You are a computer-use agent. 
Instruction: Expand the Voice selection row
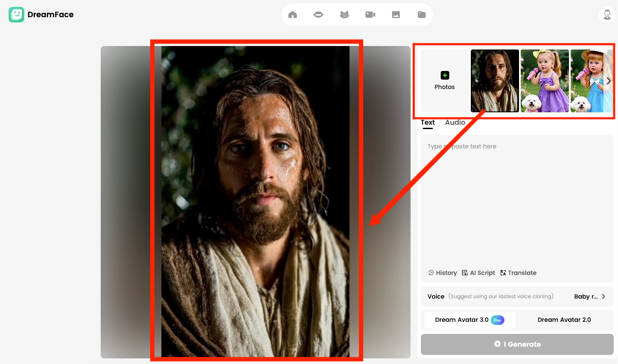click(517, 296)
